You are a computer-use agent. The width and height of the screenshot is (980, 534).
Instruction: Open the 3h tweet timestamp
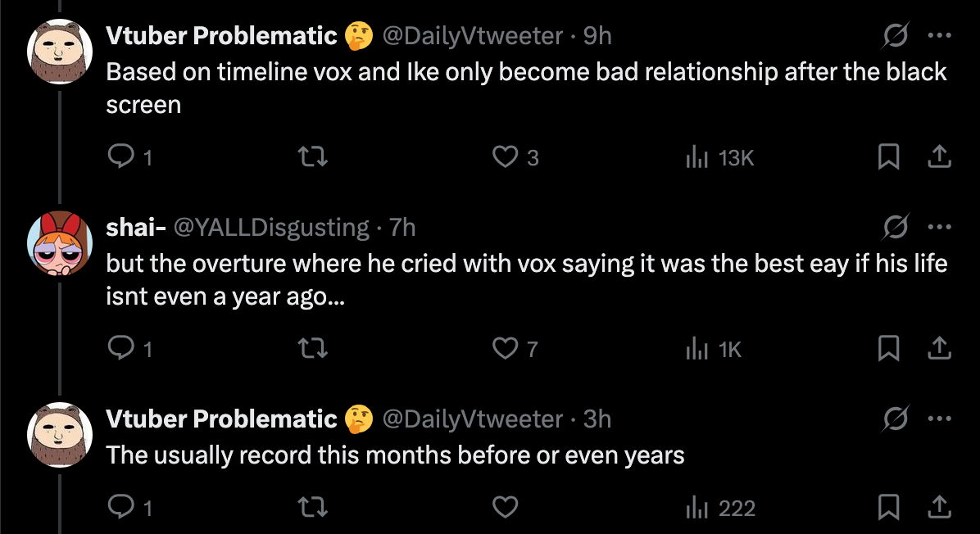(597, 419)
